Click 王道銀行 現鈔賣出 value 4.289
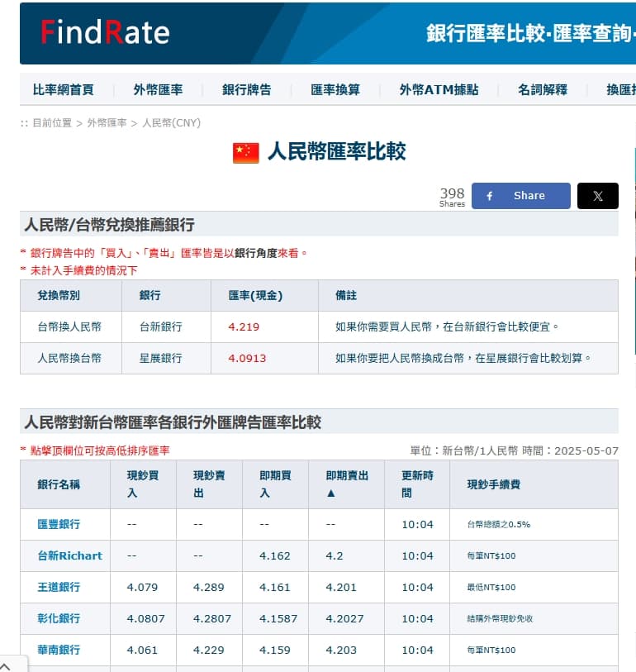Image resolution: width=636 pixels, height=672 pixels. pyautogui.click(x=209, y=587)
